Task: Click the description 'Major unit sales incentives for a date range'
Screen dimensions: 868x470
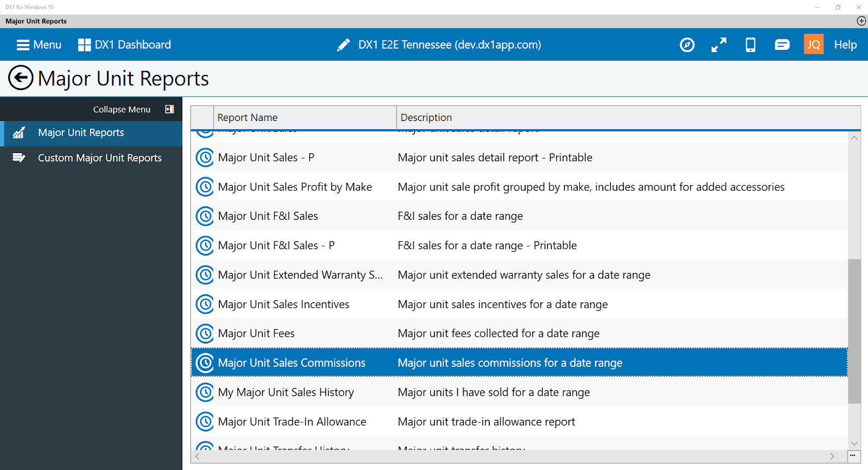Action: pos(503,304)
